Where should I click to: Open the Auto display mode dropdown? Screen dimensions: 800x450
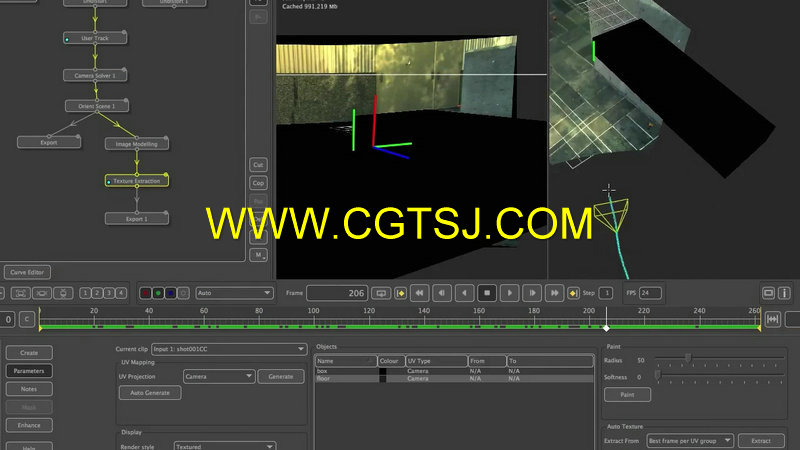coord(234,293)
